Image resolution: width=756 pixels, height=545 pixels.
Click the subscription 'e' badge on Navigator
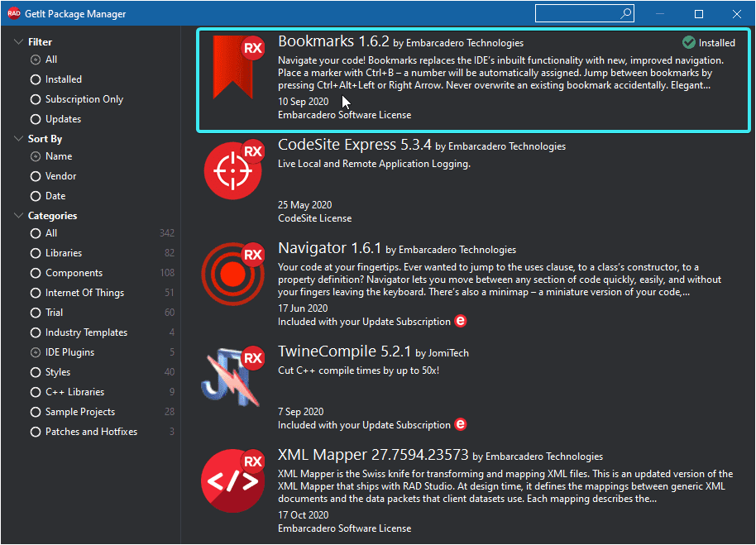click(x=461, y=321)
